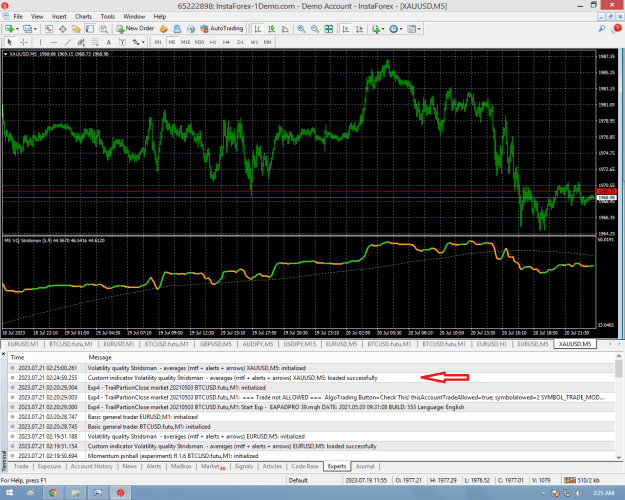Open the profiles icon in toolbar
Image resolution: width=625 pixels, height=500 pixels.
(x=27, y=29)
